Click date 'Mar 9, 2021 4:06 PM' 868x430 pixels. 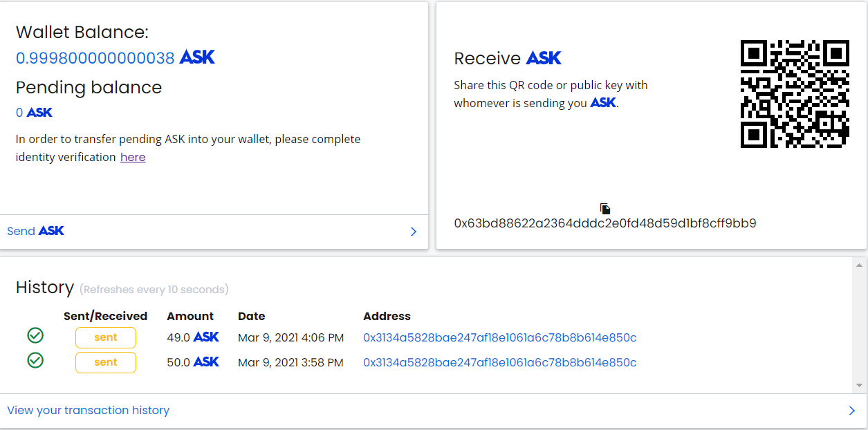point(290,337)
